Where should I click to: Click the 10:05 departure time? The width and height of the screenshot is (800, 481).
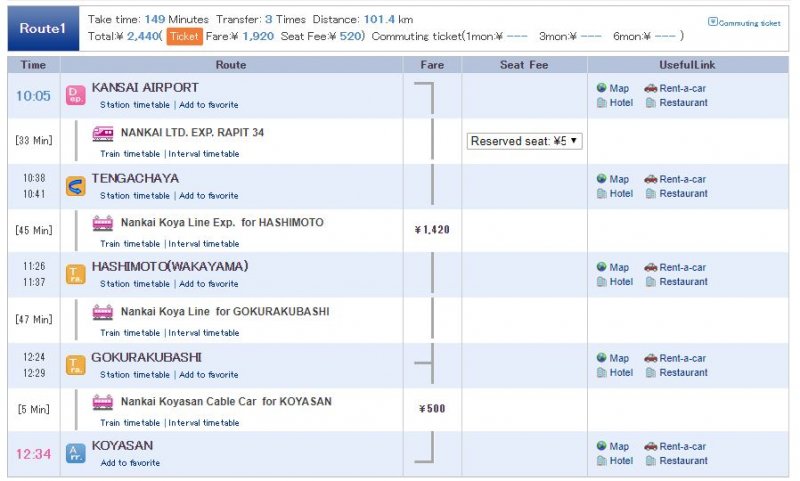(x=33, y=96)
